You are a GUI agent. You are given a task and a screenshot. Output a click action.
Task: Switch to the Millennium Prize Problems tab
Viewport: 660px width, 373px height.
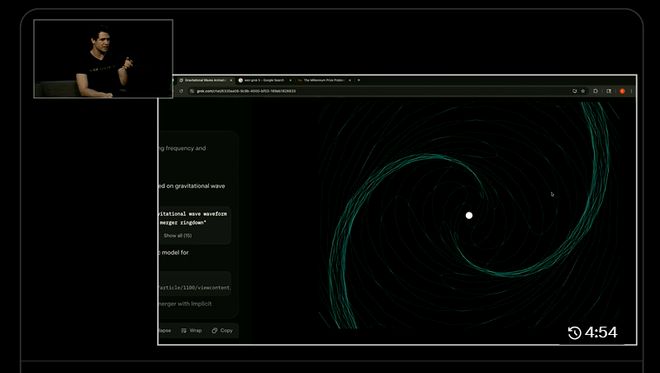[323, 80]
